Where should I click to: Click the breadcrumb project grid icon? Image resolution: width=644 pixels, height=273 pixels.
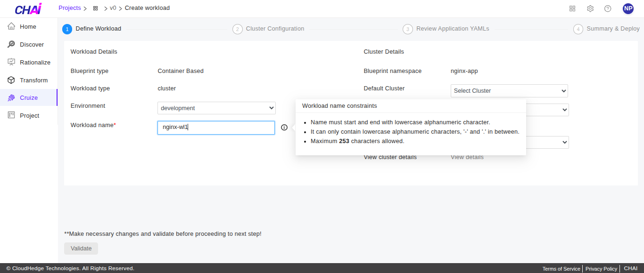96,8
